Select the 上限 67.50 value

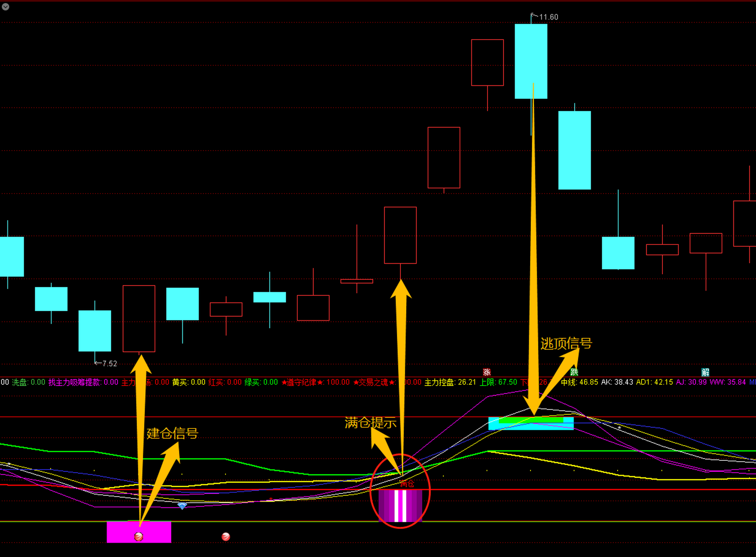(498, 382)
